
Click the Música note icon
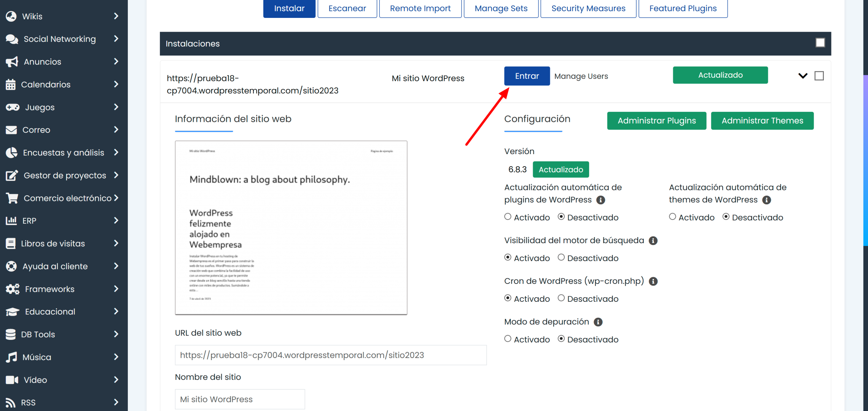point(11,357)
